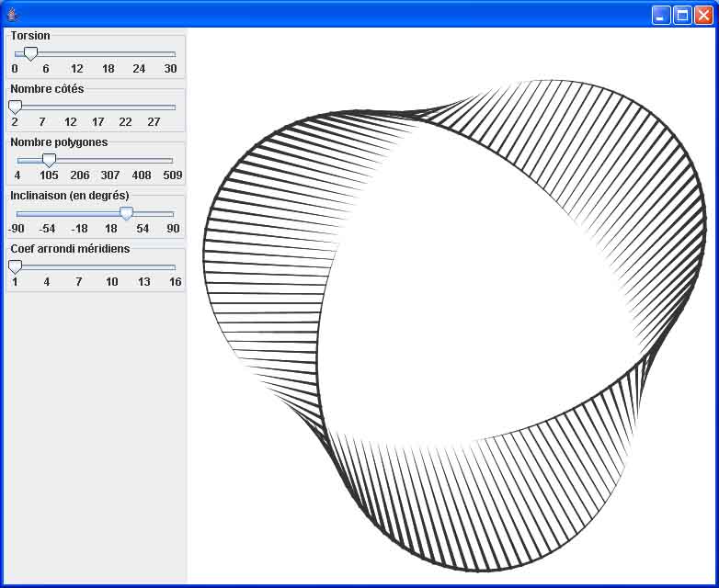Viewport: 719px width, 588px height.
Task: Set Coef arrondi méridiens track at 10
Action: coord(111,267)
